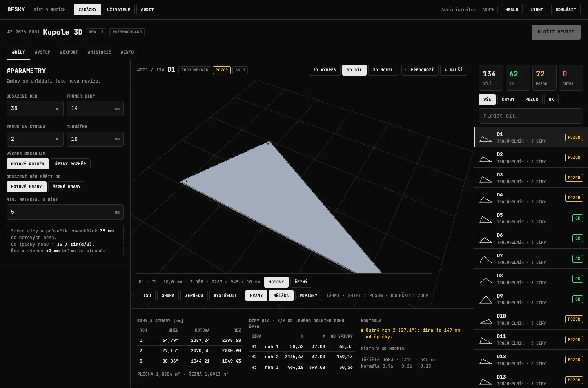This screenshot has height=388, width=588.
Task: Toggle Mřížka grid in 3D viewer
Action: pos(281,295)
